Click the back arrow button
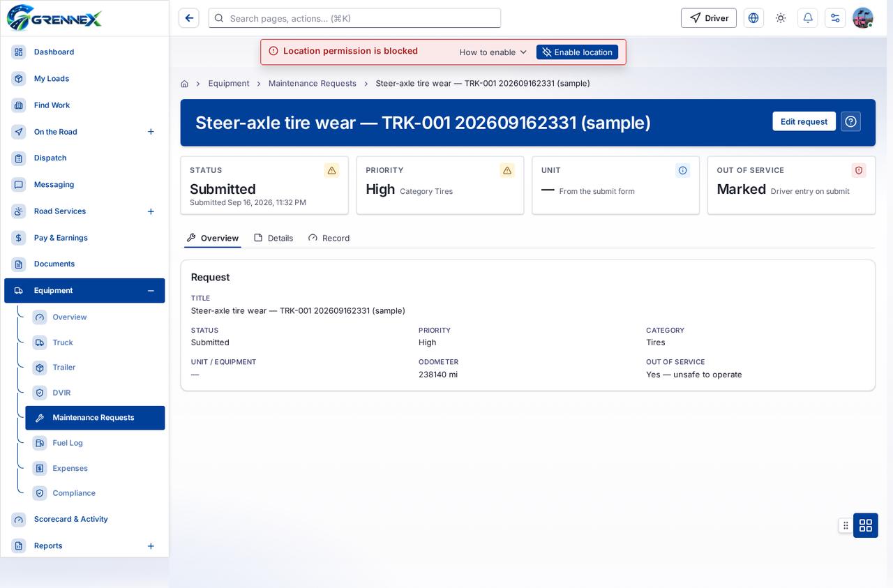Image resolution: width=893 pixels, height=588 pixels. pos(189,18)
